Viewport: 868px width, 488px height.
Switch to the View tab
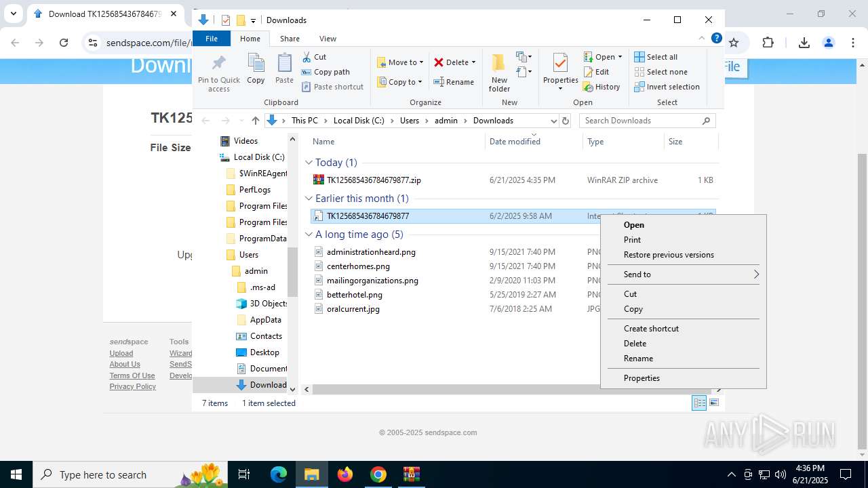[x=328, y=39]
